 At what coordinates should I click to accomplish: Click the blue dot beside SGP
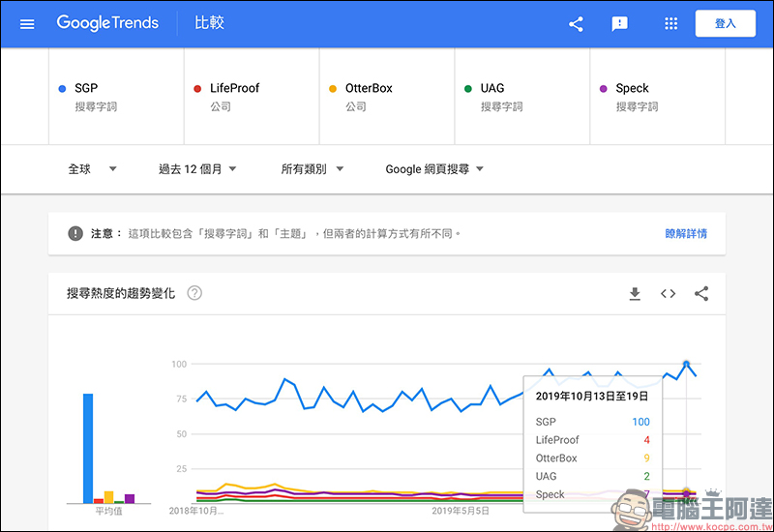(62, 89)
